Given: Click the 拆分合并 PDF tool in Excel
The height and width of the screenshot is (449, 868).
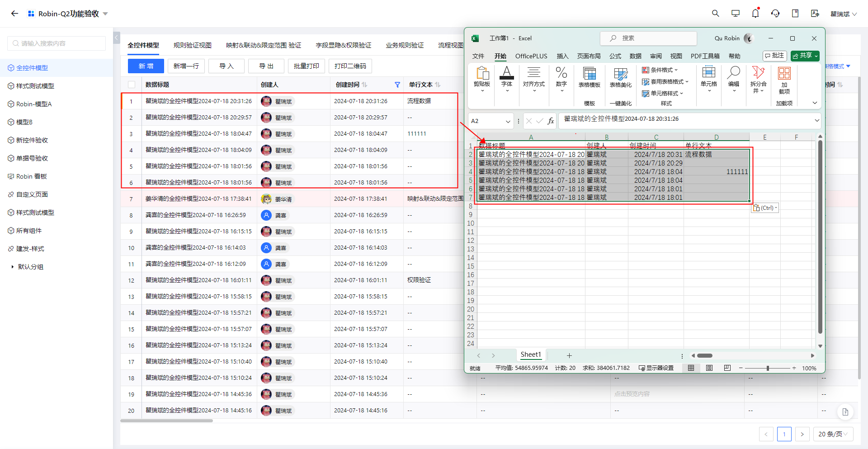Looking at the screenshot, I should (759, 80).
